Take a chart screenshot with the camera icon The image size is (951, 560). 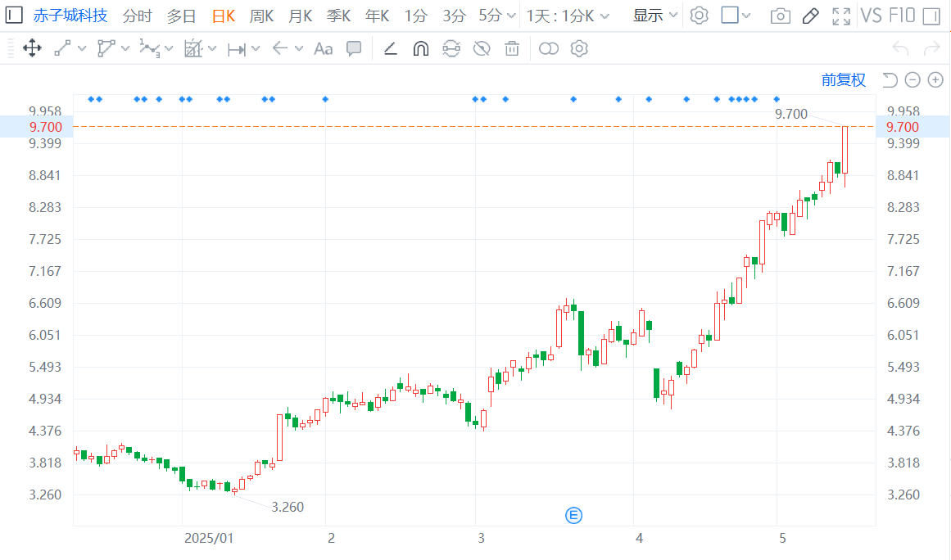coord(781,16)
